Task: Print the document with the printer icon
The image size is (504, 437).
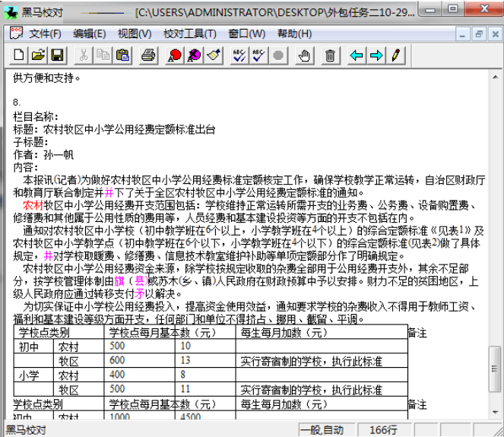Action: point(148,55)
